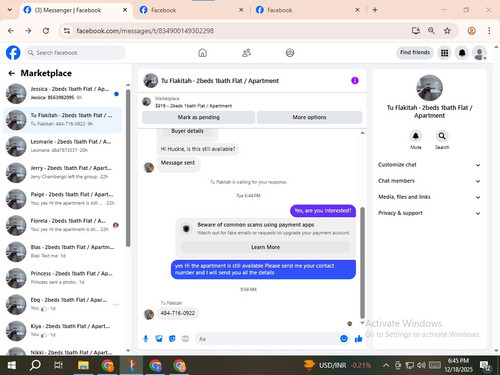Open the clock and date in the taskbar
The image size is (500, 375).
point(458,365)
